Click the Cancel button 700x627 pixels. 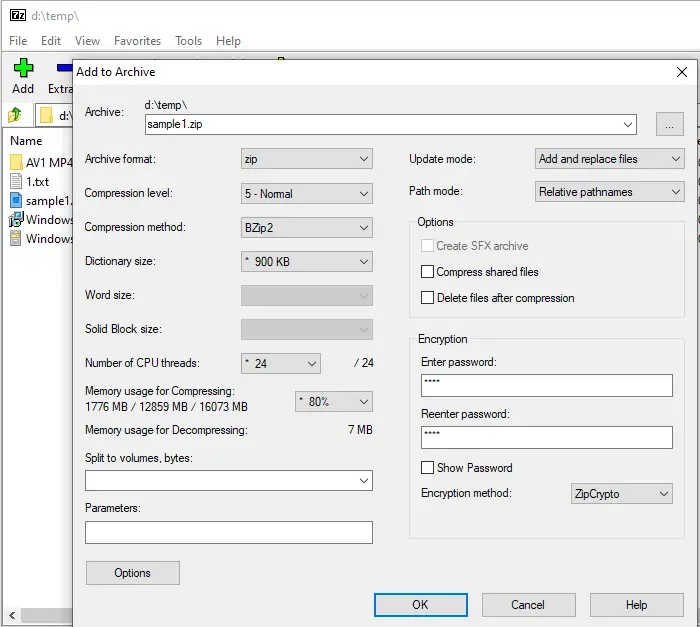click(x=528, y=605)
